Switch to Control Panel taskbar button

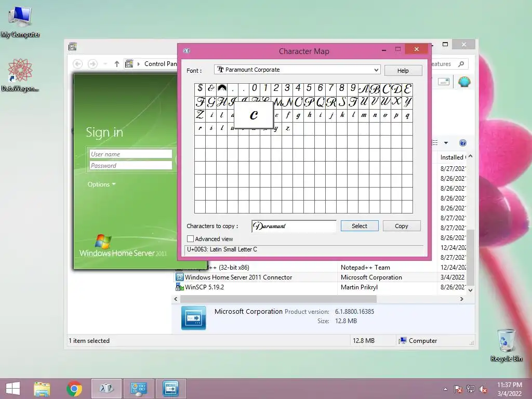click(139, 389)
